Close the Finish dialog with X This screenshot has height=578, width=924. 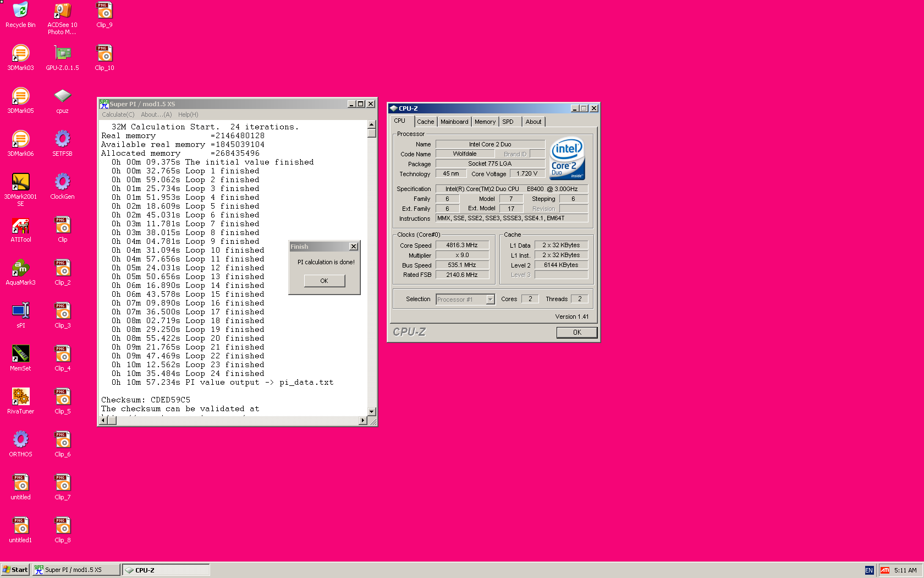[x=354, y=247]
